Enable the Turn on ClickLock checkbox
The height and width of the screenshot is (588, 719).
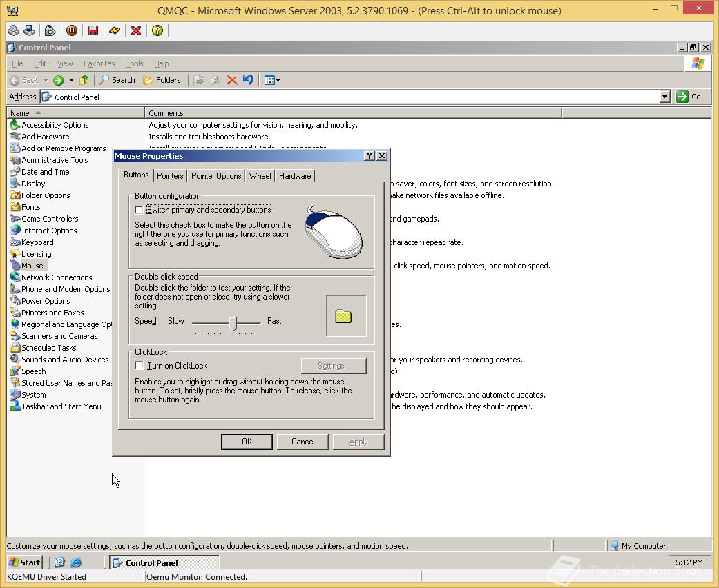pyautogui.click(x=139, y=366)
